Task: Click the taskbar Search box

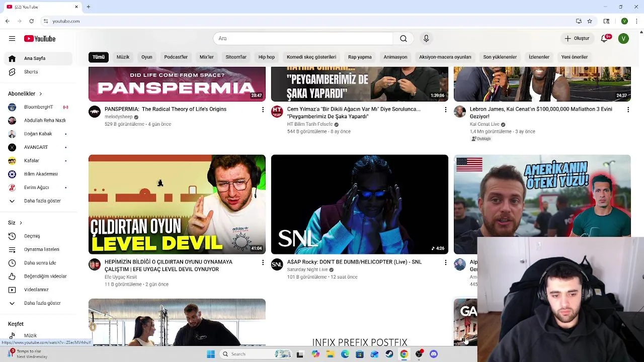Action: (257, 354)
